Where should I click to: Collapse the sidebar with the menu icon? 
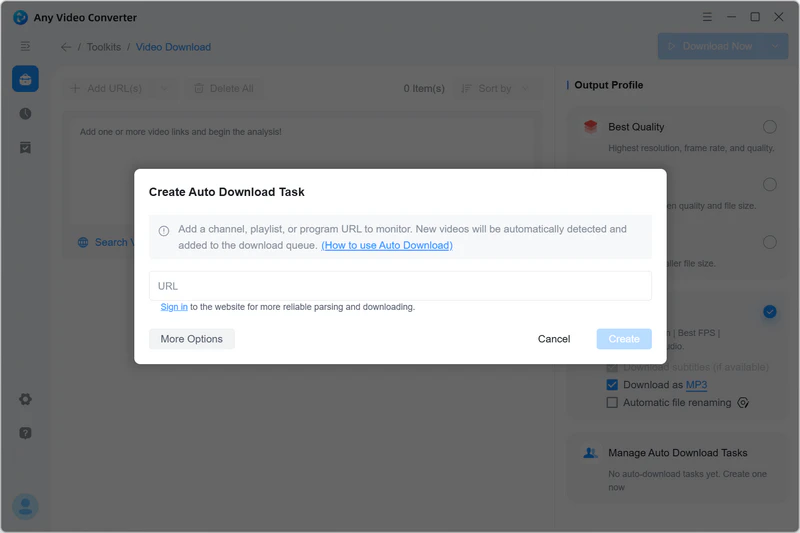25,46
